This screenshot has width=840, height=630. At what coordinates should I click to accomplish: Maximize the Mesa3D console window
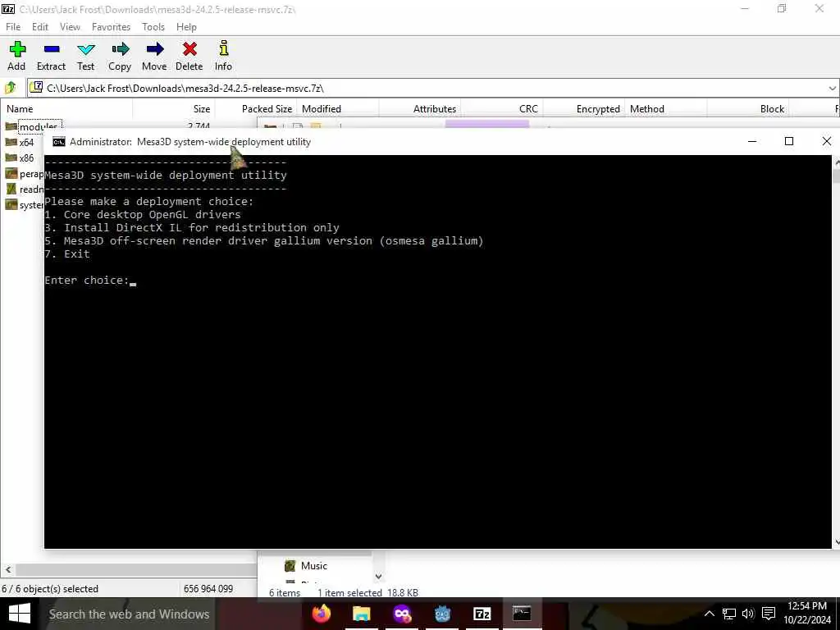[789, 141]
